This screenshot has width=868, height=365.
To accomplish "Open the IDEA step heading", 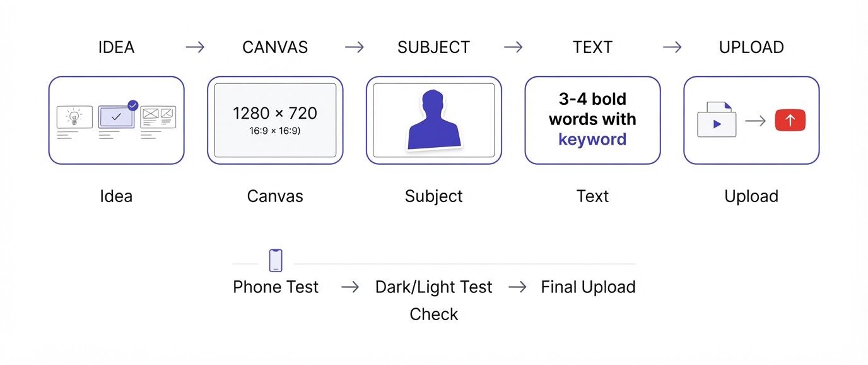I will [116, 47].
